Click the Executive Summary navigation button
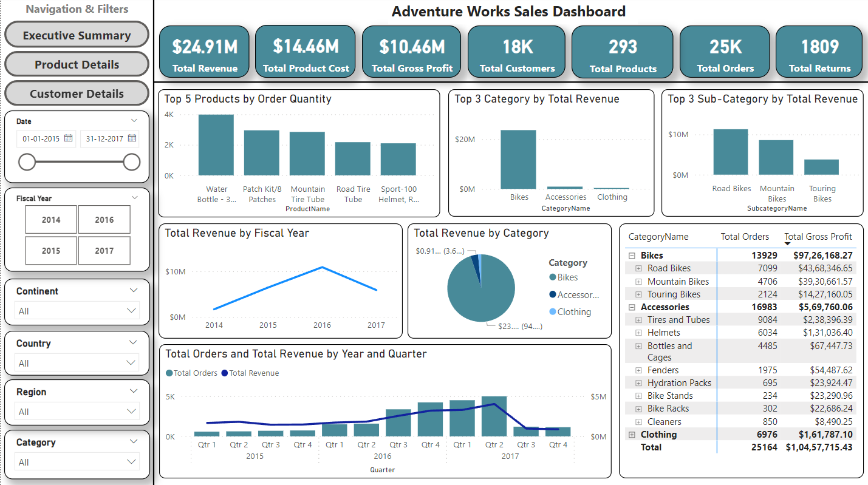The width and height of the screenshot is (868, 485). pos(77,35)
